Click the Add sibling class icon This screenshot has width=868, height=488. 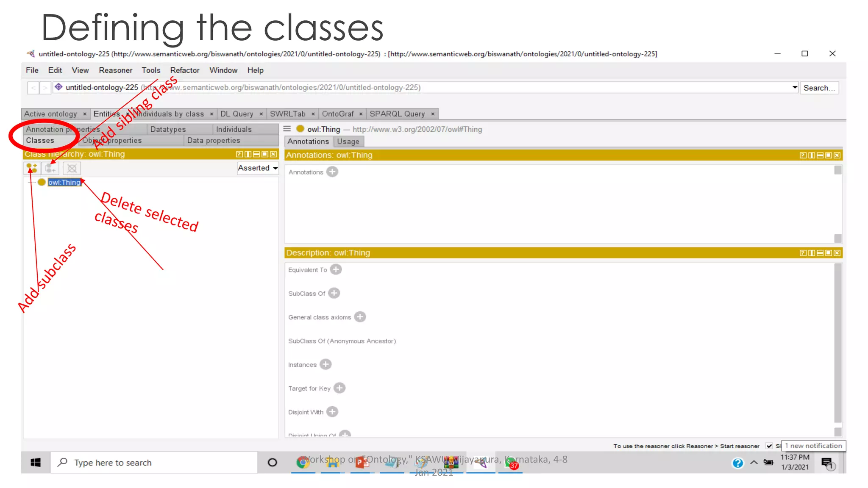pyautogui.click(x=50, y=168)
